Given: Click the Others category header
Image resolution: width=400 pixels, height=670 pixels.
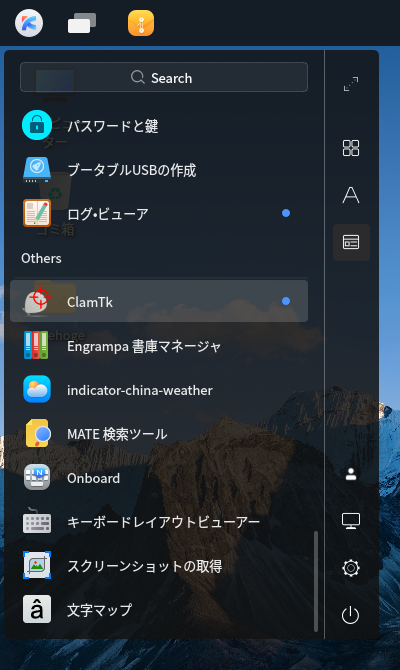Looking at the screenshot, I should click(41, 259).
